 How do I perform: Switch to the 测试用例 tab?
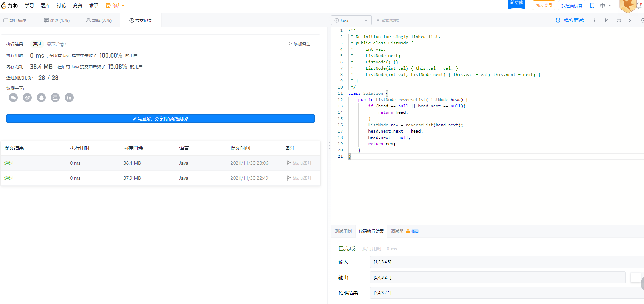pos(343,231)
